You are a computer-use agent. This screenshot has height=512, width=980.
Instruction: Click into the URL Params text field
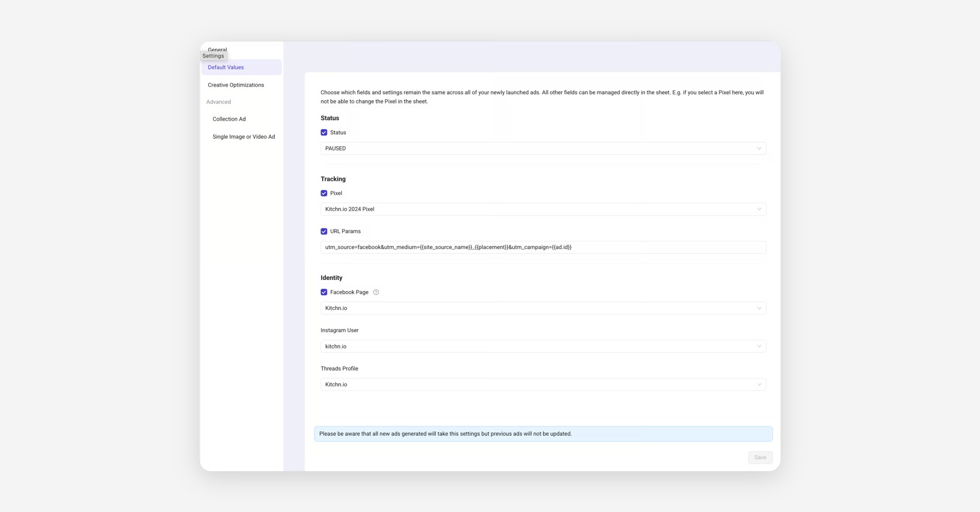pyautogui.click(x=612, y=247)
